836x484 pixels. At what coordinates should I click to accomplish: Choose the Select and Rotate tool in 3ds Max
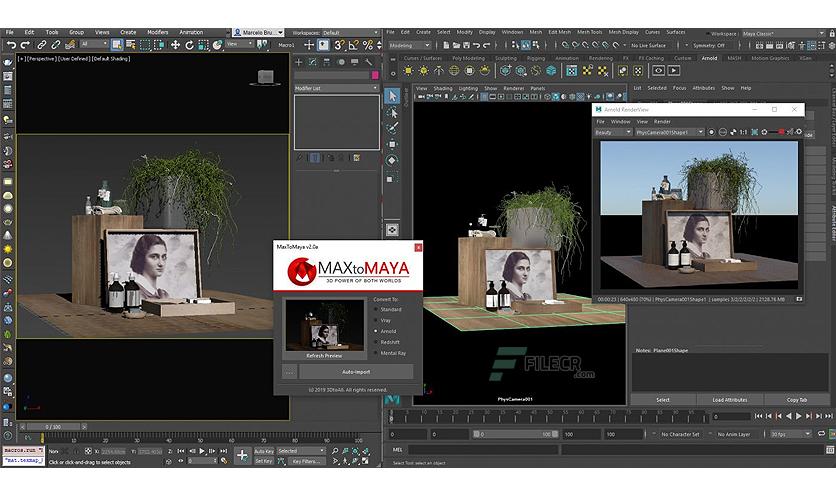(x=189, y=45)
